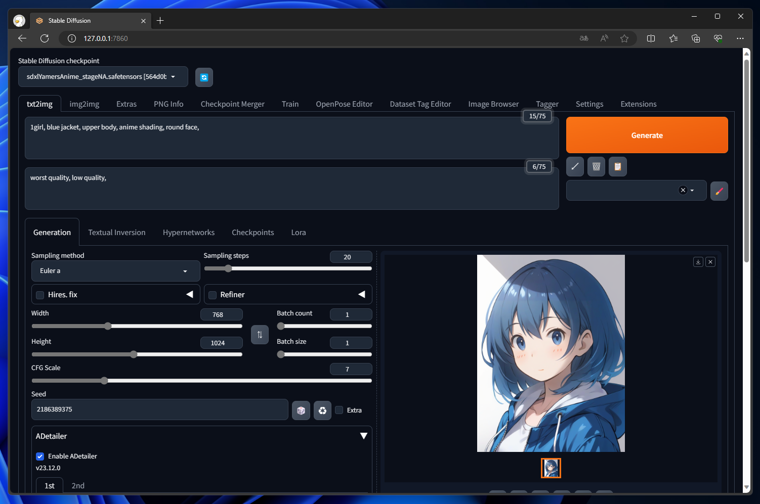Switch to the img2img tab
The height and width of the screenshot is (504, 760).
(x=84, y=104)
